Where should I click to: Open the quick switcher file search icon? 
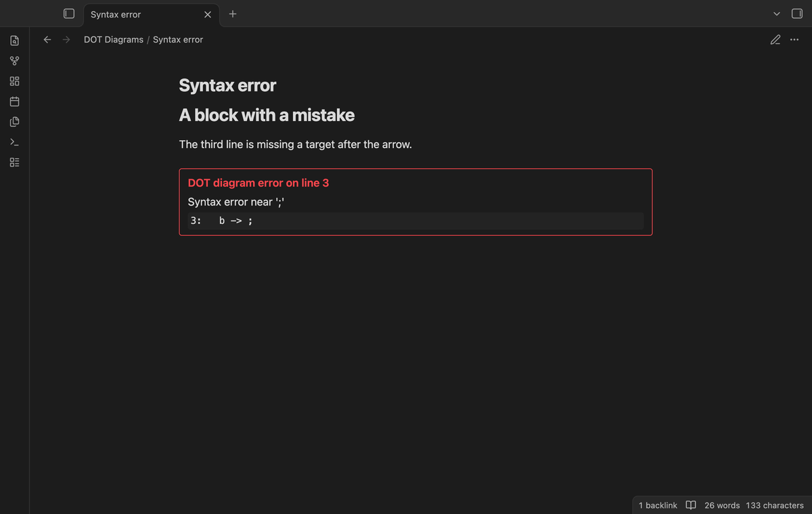(15, 41)
